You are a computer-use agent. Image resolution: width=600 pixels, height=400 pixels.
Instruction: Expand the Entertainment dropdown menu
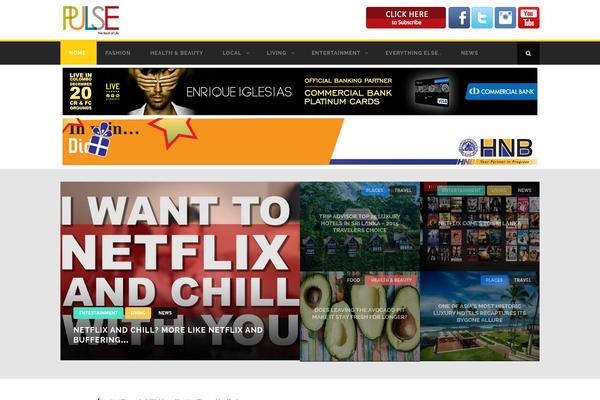coord(339,53)
